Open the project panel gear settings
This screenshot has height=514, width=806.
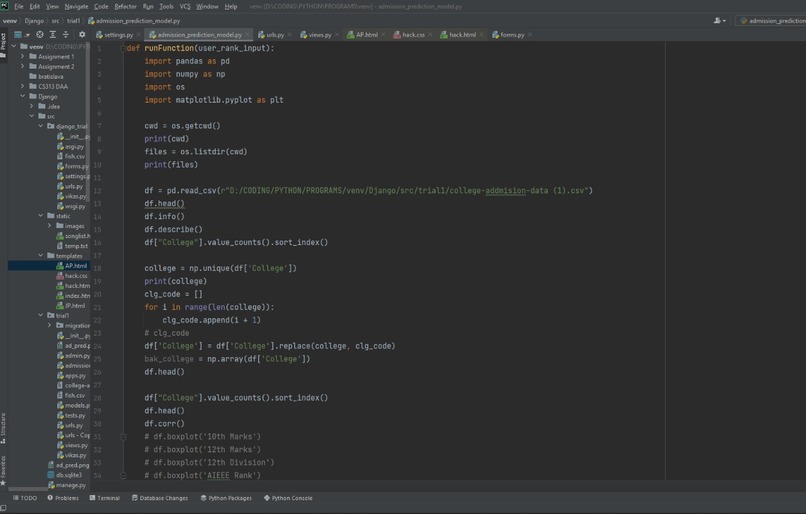[82, 34]
